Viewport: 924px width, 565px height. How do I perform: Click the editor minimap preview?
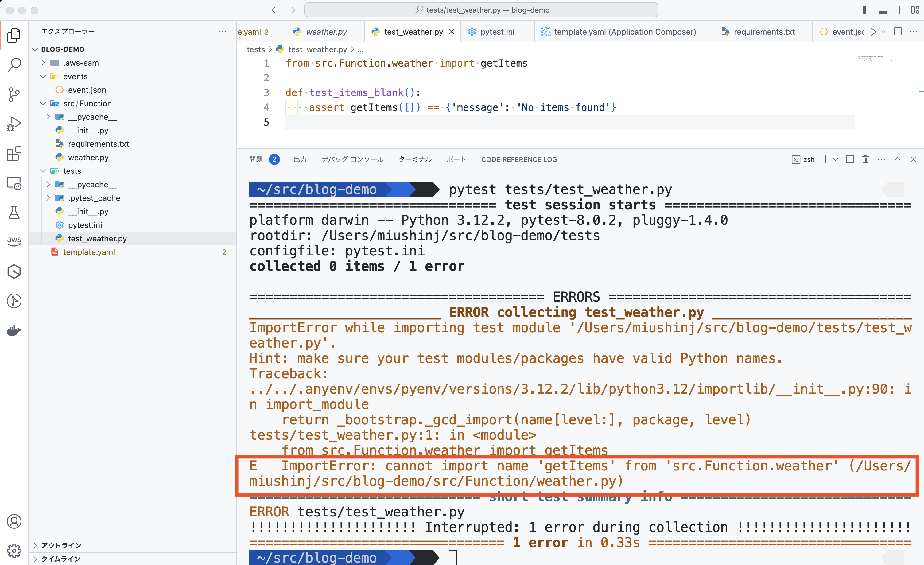875,58
